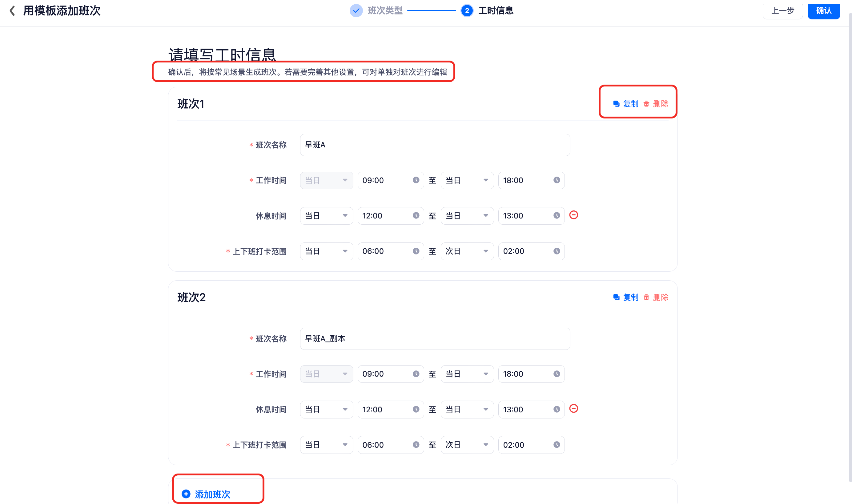Remove the 休息时间 row in 班次1

(573, 215)
